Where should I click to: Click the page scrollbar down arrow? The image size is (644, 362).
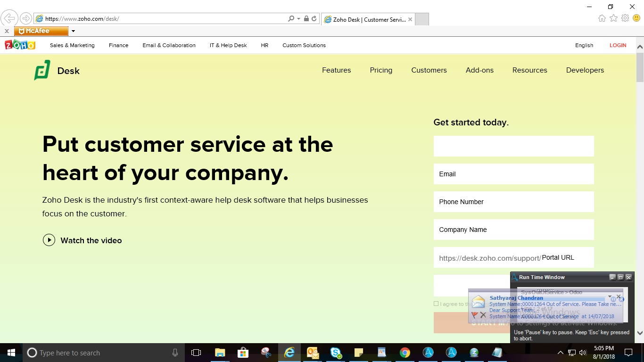coord(640,333)
